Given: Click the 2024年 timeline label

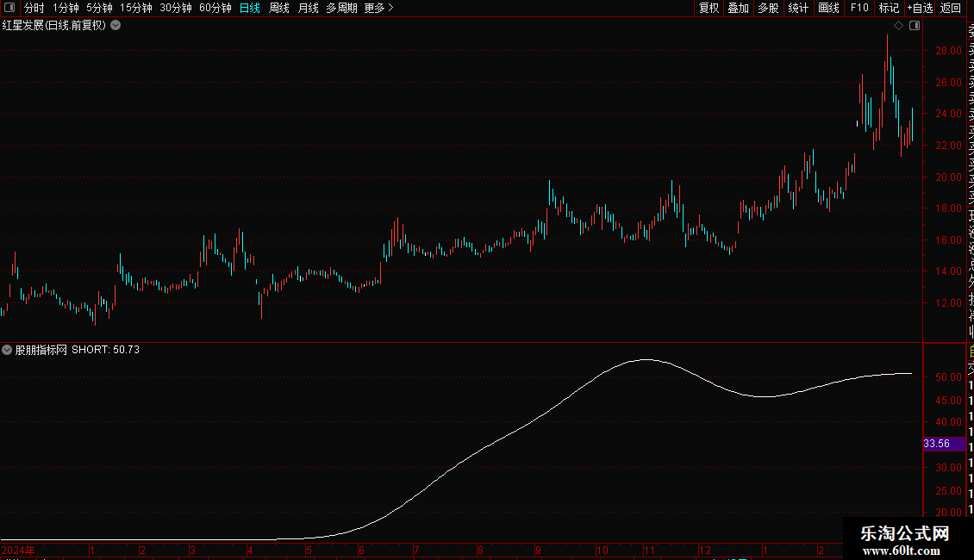Looking at the screenshot, I should coord(18,550).
